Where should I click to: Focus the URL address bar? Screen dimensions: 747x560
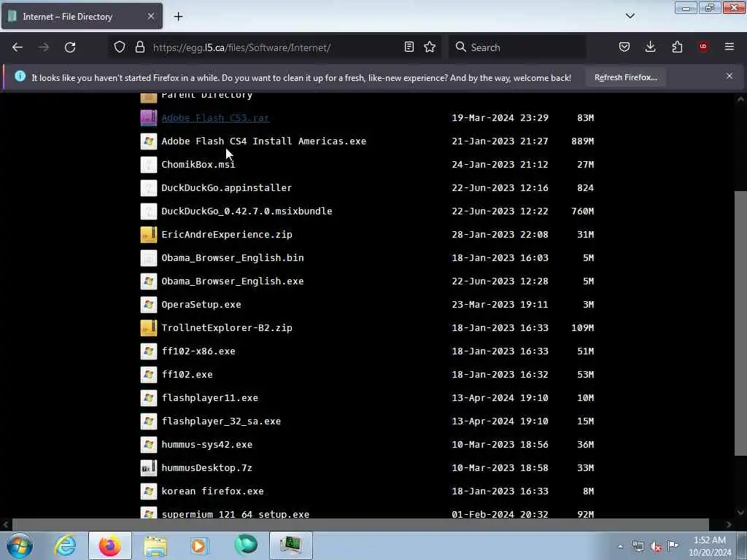(x=274, y=47)
